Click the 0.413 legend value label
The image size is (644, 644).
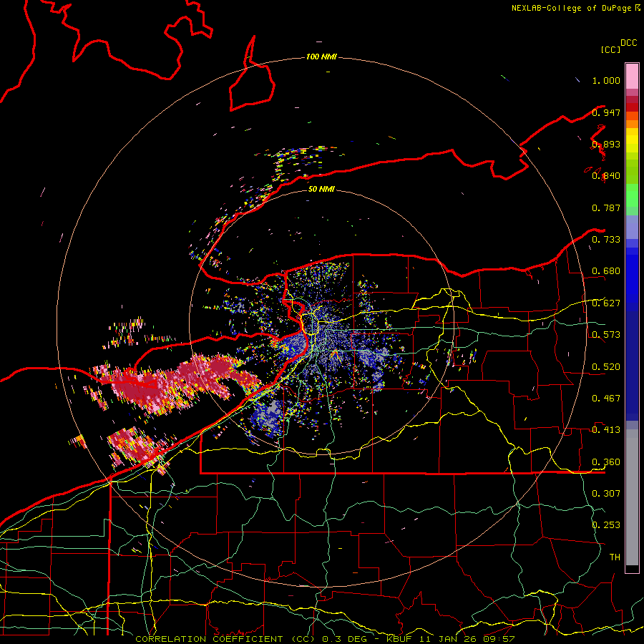tap(606, 429)
